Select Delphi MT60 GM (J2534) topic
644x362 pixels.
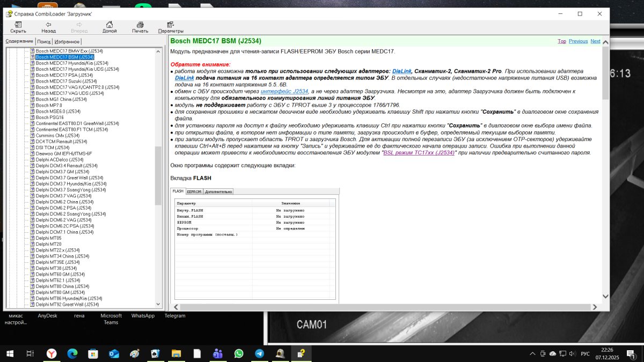tap(61, 274)
